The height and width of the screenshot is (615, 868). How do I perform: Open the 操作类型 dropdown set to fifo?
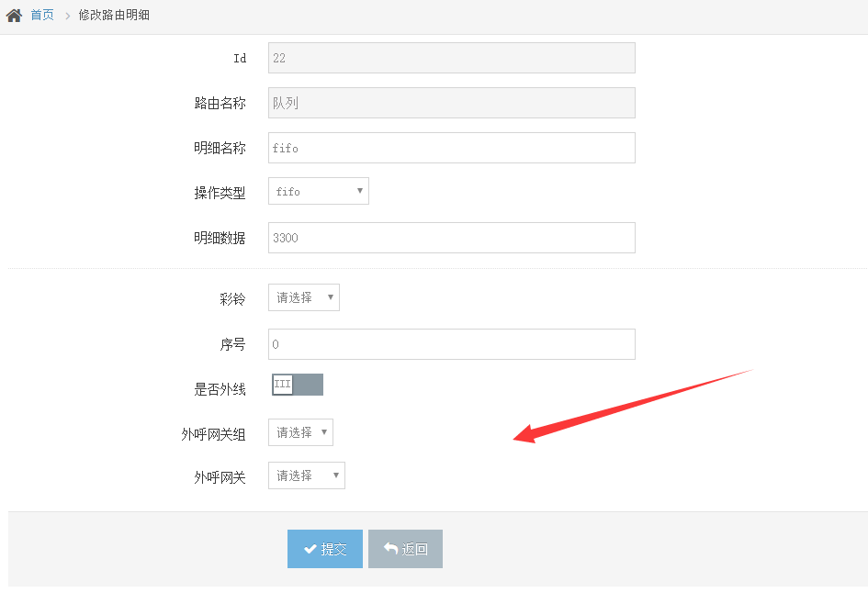[318, 192]
